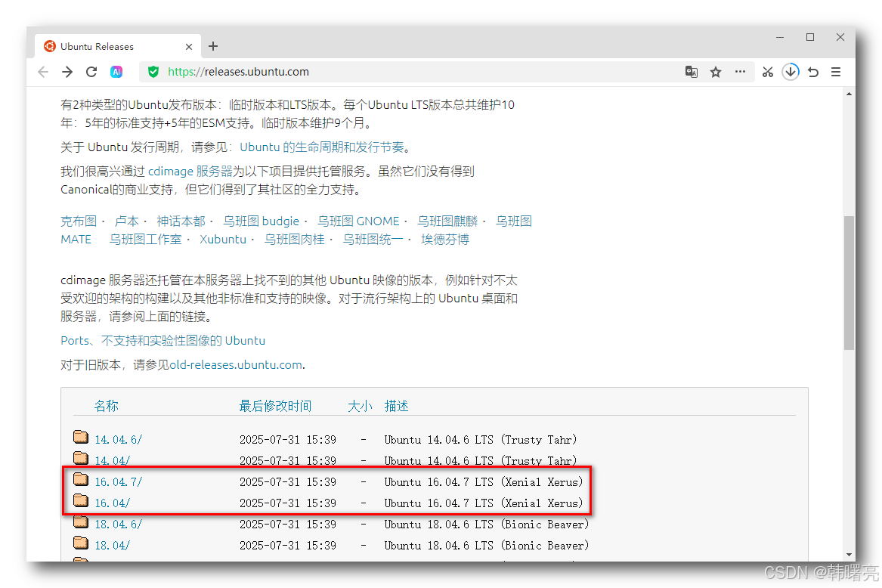Image resolution: width=882 pixels, height=588 pixels.
Task: Open the 乌班图统一 link
Action: pos(373,240)
